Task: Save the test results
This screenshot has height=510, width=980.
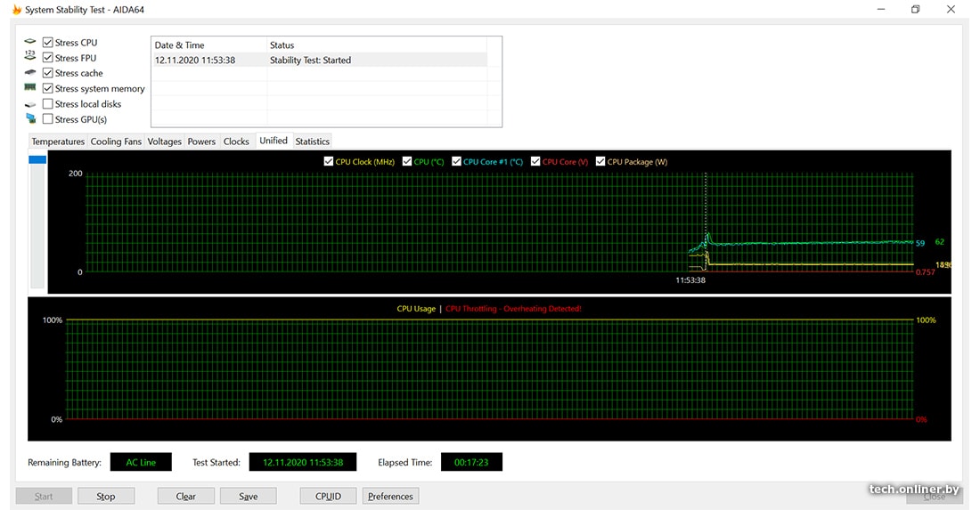Action: point(249,497)
